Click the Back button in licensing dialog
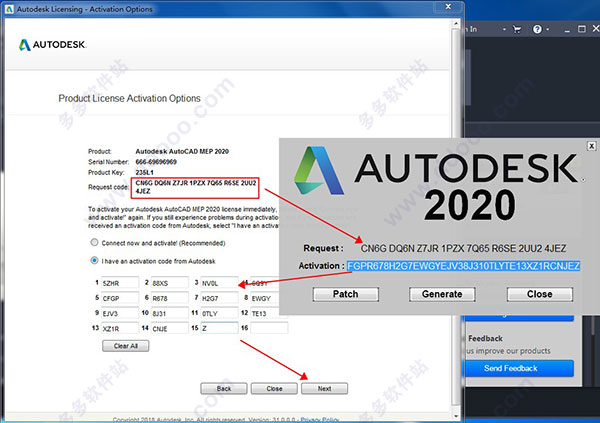Image resolution: width=600 pixels, height=423 pixels. tap(224, 389)
